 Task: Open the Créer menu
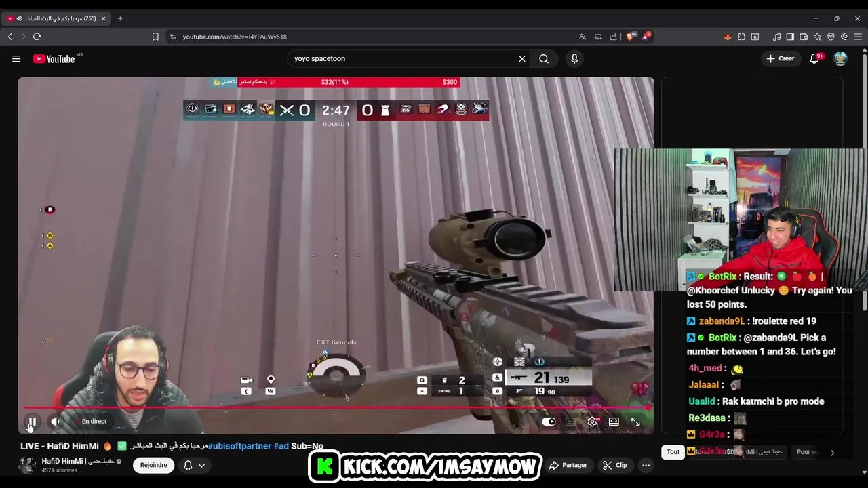(x=780, y=59)
